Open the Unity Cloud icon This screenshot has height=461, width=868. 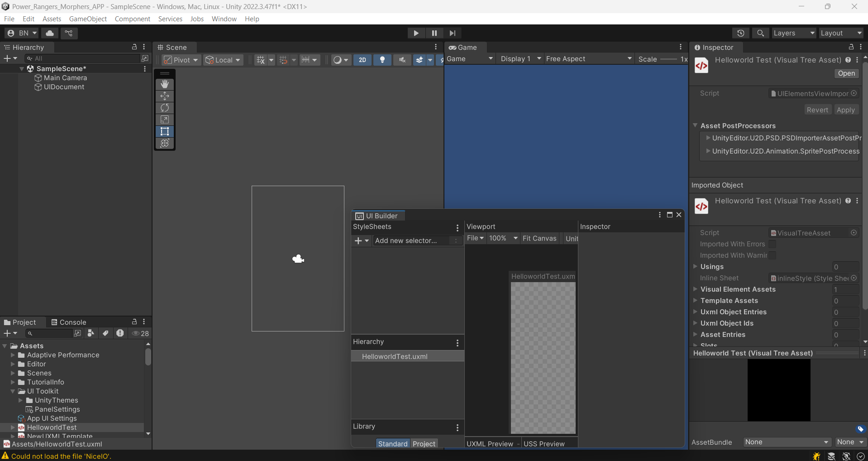pyautogui.click(x=50, y=33)
